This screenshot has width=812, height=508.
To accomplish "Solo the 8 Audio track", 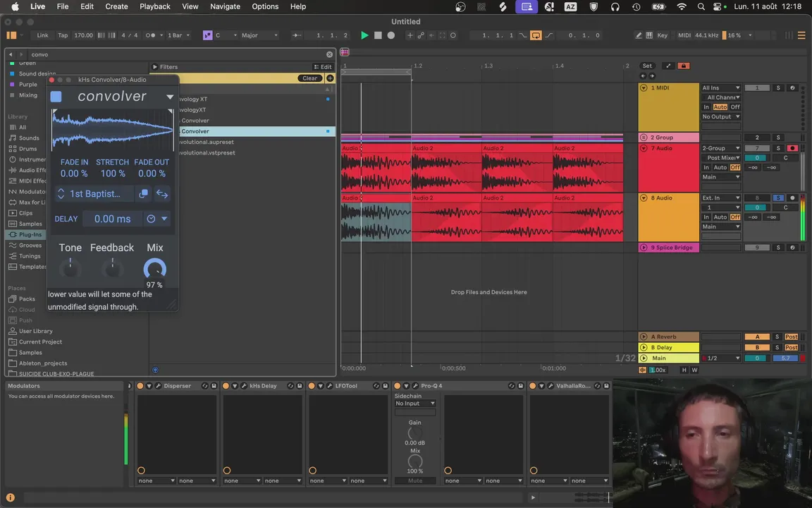I will (778, 198).
